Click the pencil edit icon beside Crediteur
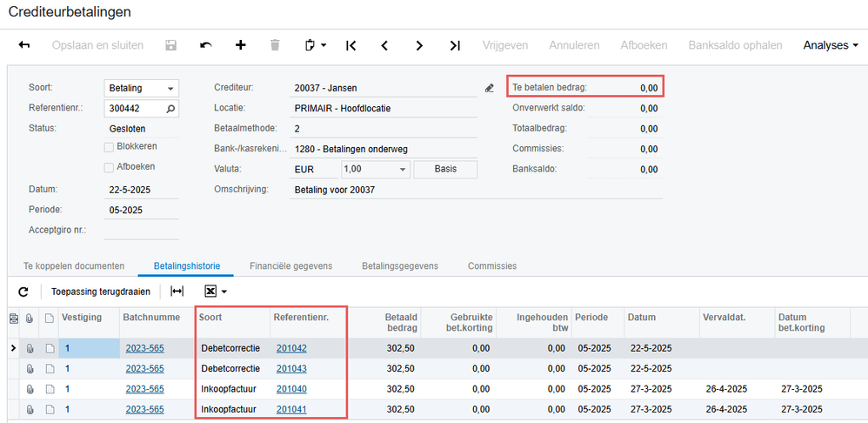 (x=490, y=88)
